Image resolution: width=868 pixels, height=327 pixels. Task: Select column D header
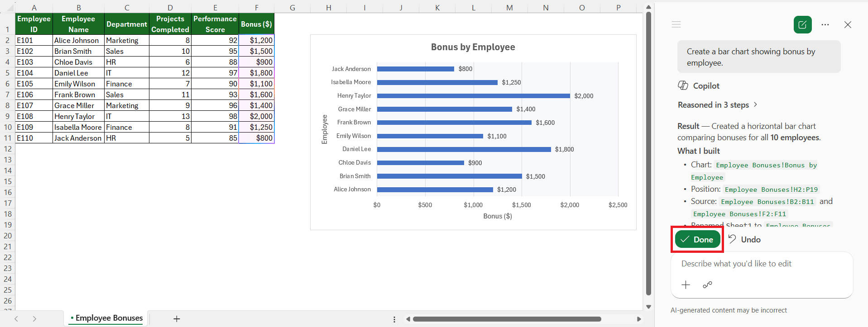point(170,7)
